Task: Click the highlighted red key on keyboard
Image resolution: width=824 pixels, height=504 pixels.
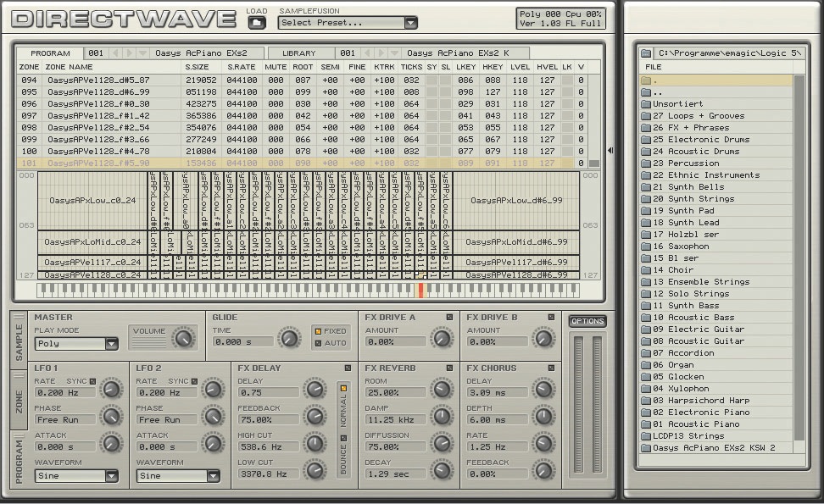Action: [x=420, y=291]
